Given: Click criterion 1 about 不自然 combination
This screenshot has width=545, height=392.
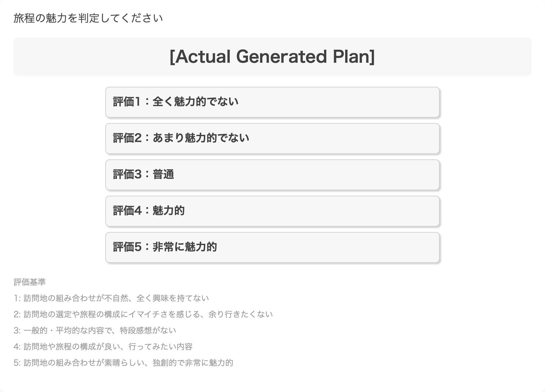Looking at the screenshot, I should (x=111, y=298).
